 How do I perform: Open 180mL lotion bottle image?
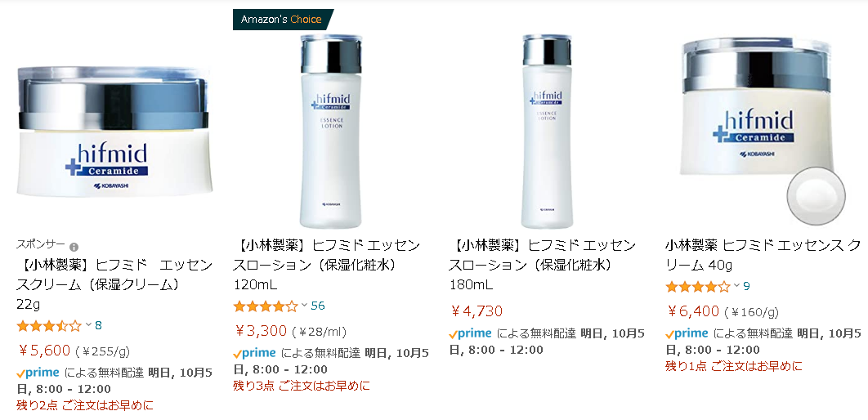[x=546, y=131]
